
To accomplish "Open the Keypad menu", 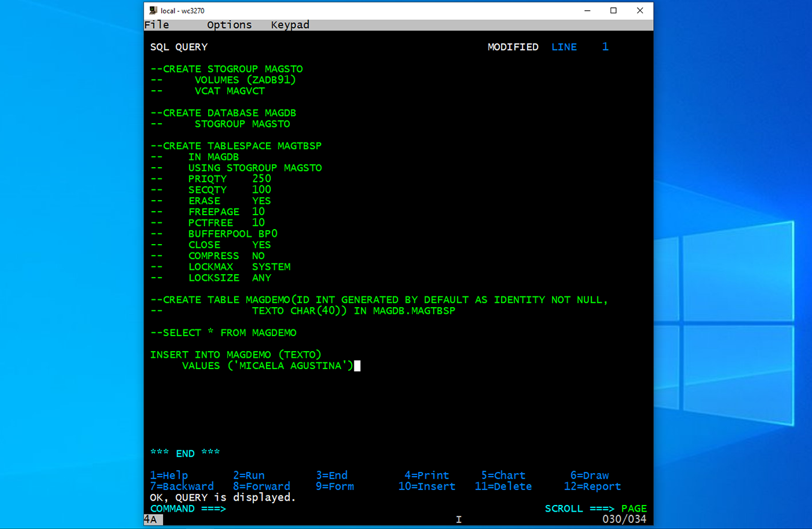I will click(x=290, y=25).
